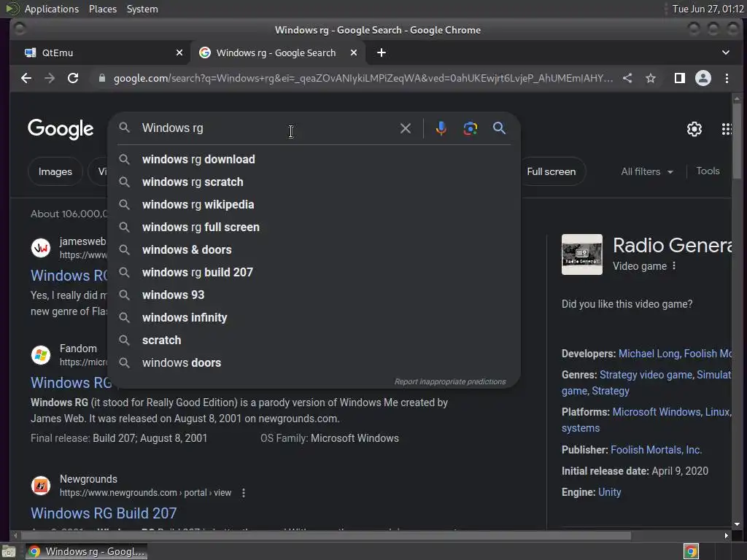
Task: Click the address bar URL
Action: (x=363, y=78)
